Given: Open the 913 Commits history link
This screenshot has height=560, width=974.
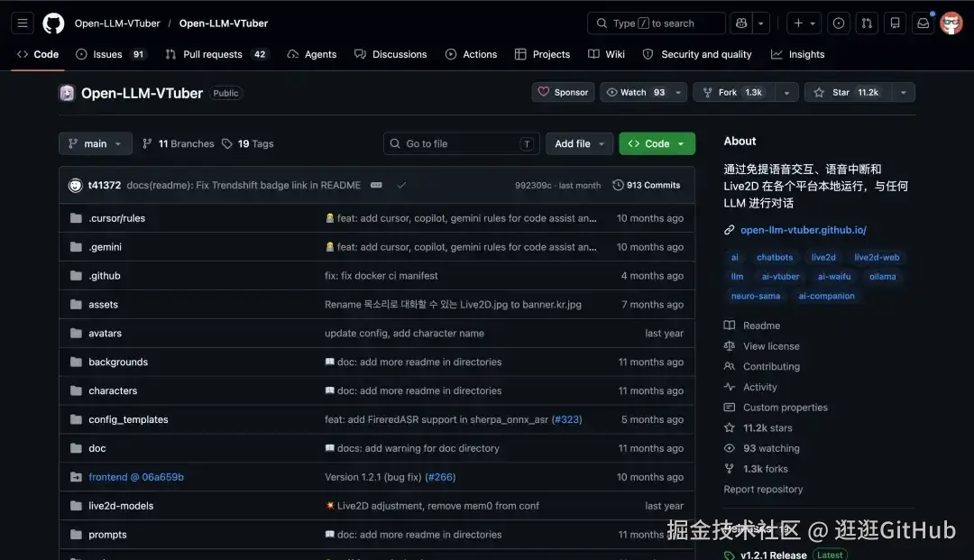Looking at the screenshot, I should tap(647, 185).
